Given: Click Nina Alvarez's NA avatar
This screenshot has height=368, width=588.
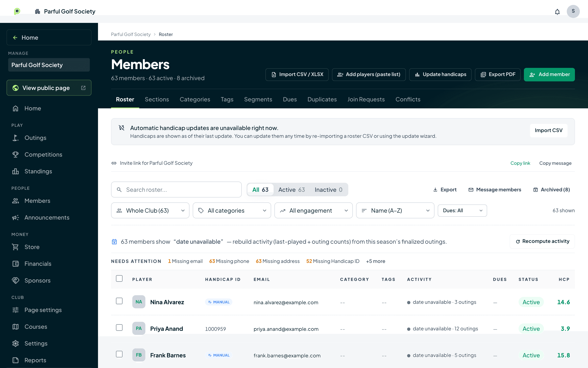Looking at the screenshot, I should (139, 302).
